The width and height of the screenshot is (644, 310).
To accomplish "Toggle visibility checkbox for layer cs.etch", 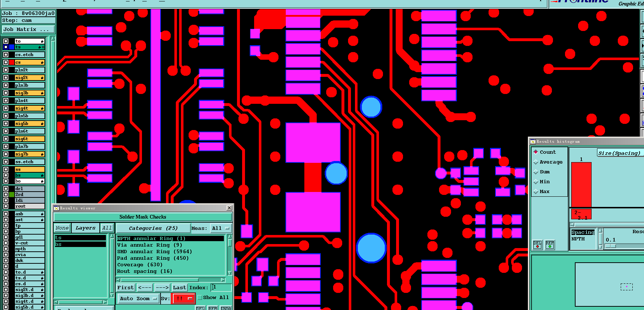I will coord(6,55).
